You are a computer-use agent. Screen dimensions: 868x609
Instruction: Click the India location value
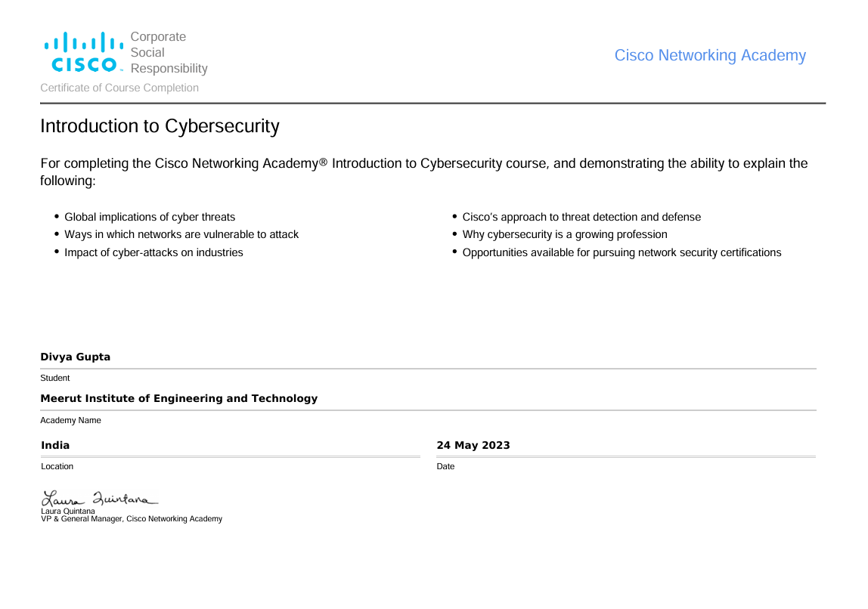pyautogui.click(x=55, y=445)
